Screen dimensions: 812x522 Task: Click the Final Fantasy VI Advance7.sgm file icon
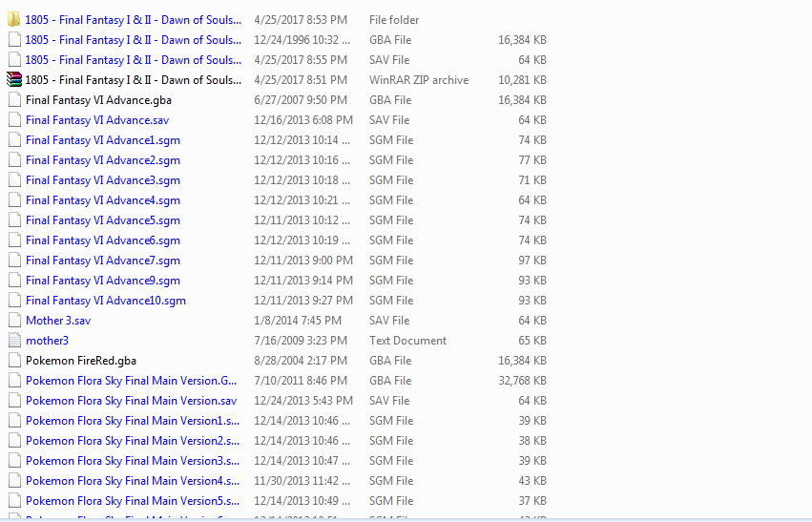pyautogui.click(x=14, y=261)
